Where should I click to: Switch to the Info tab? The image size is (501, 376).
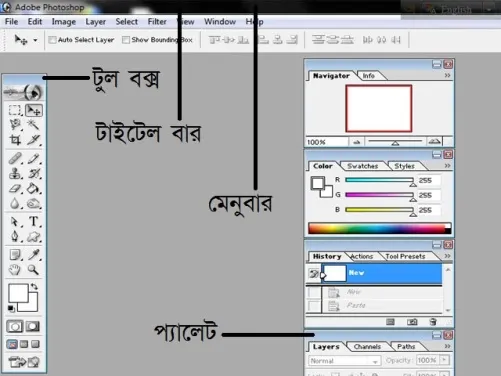click(369, 76)
